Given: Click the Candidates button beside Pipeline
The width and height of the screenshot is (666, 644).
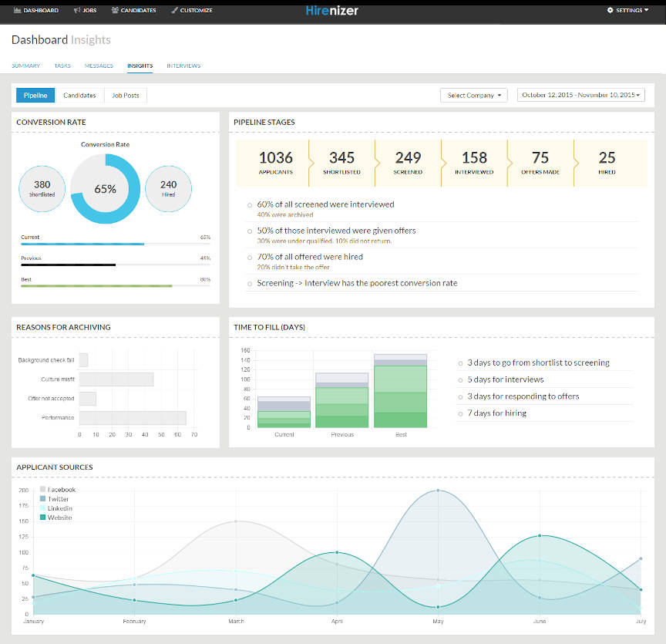Looking at the screenshot, I should (x=79, y=96).
